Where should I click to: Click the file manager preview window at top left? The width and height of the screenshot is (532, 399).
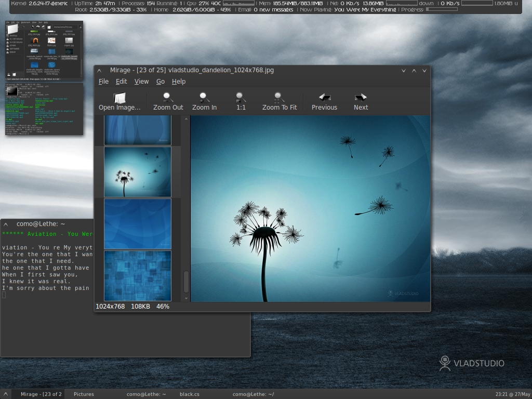click(44, 51)
